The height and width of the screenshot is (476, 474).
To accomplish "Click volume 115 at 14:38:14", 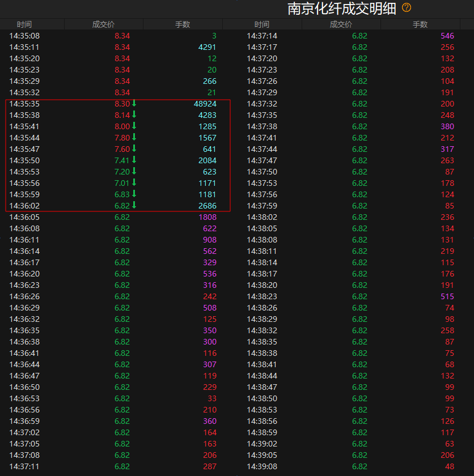I will pyautogui.click(x=447, y=262).
